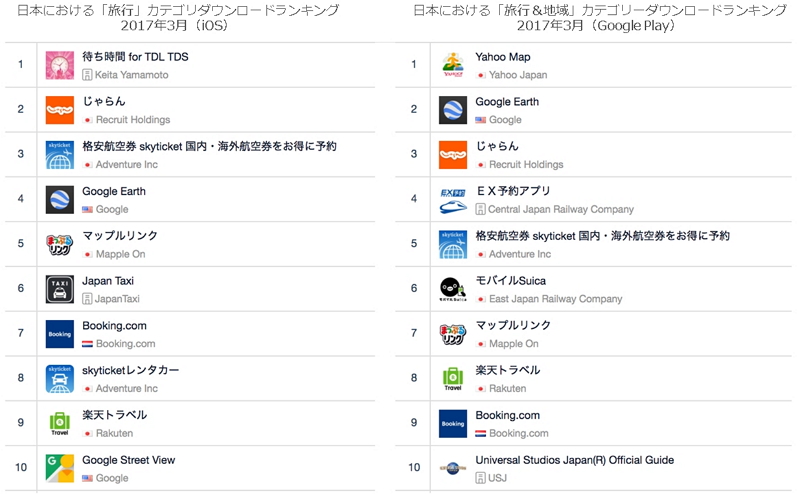Click the Yahoo Map app icon

click(453, 65)
